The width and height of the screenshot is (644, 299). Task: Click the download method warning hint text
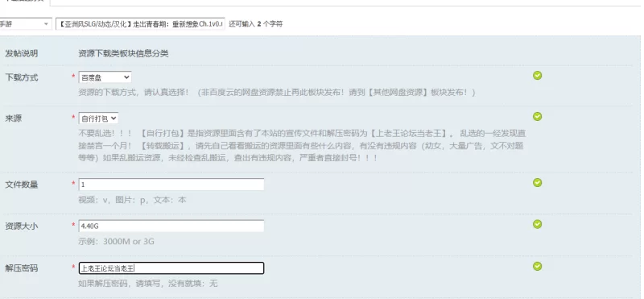277,92
